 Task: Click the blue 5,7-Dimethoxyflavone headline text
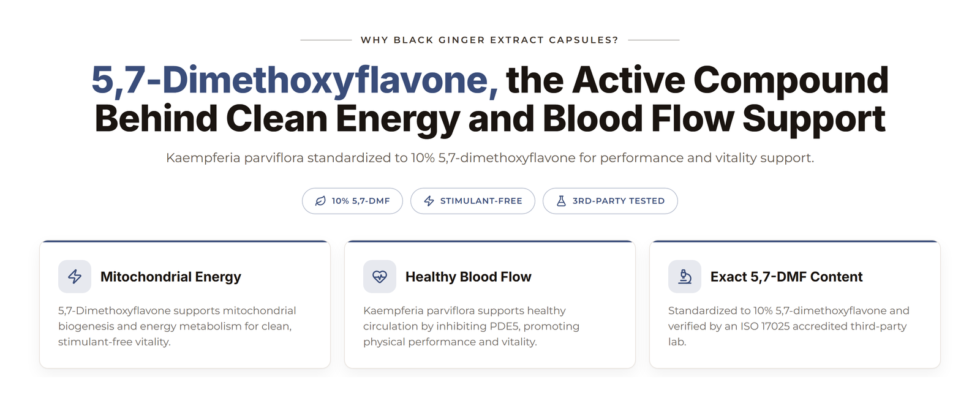tap(295, 80)
